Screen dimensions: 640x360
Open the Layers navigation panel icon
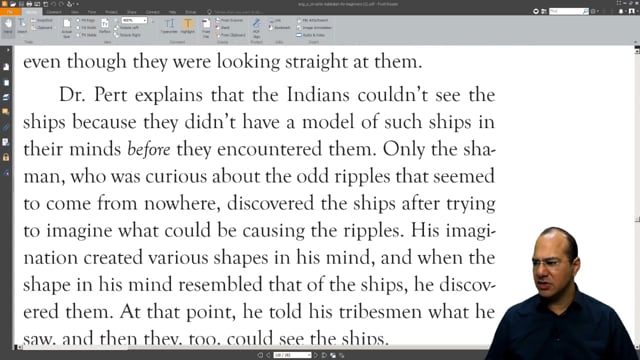click(x=6, y=97)
